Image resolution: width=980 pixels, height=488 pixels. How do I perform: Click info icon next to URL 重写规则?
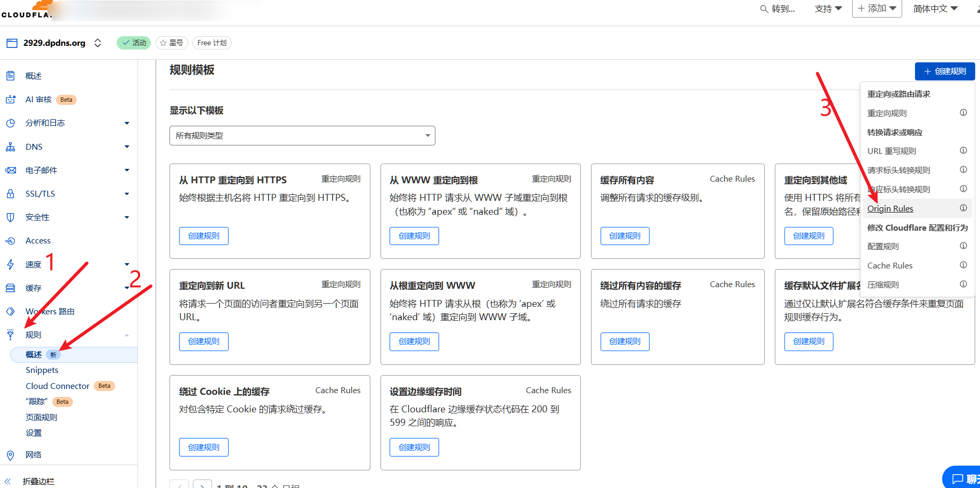pyautogui.click(x=963, y=150)
